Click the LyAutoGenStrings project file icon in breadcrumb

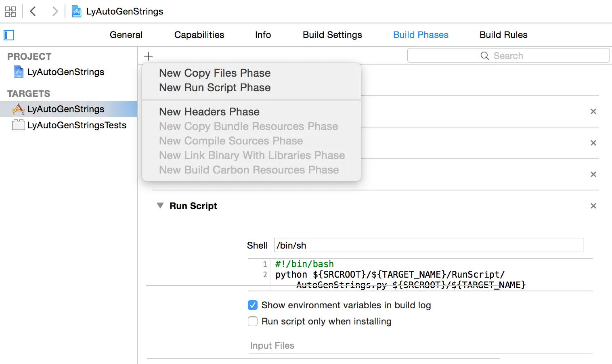[x=77, y=11]
